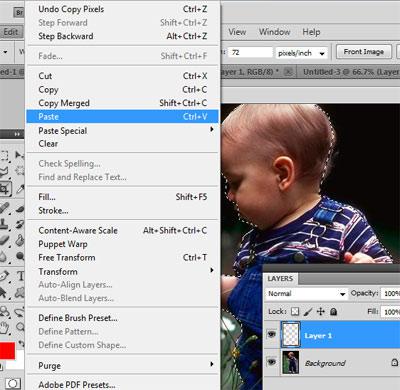Choose Paste from the Edit menu
Image resolution: width=400 pixels, height=390 pixels.
click(123, 116)
